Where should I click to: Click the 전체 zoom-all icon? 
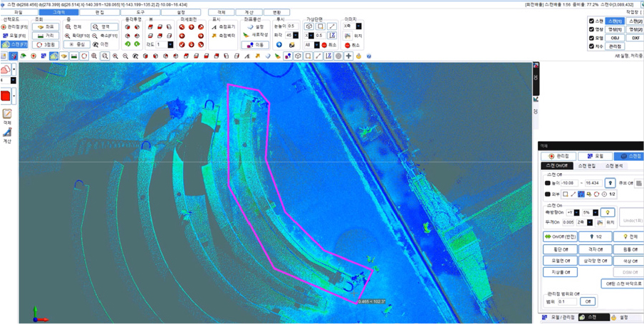[68, 26]
